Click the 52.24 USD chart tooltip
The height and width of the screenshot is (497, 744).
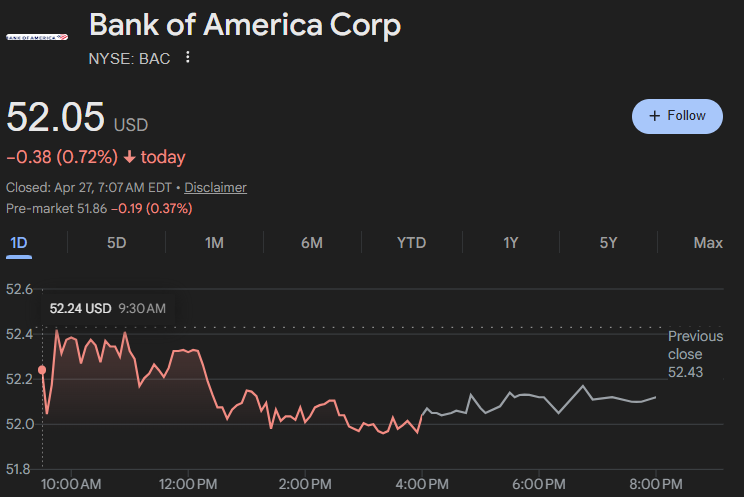[x=107, y=309]
